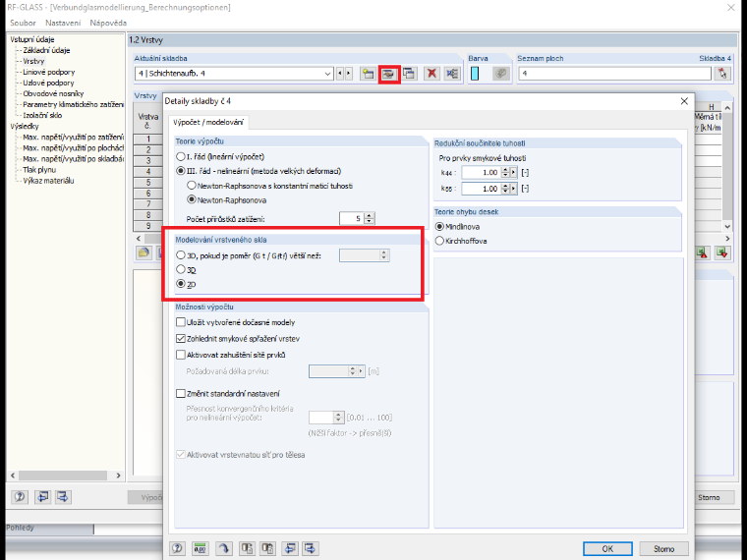
Task: Open Nápověda menu
Action: click(108, 23)
